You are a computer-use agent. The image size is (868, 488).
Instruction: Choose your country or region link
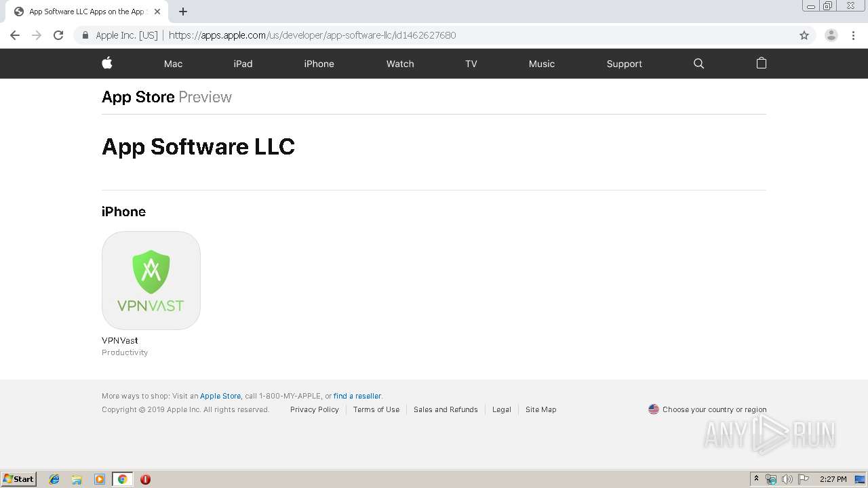click(x=715, y=409)
